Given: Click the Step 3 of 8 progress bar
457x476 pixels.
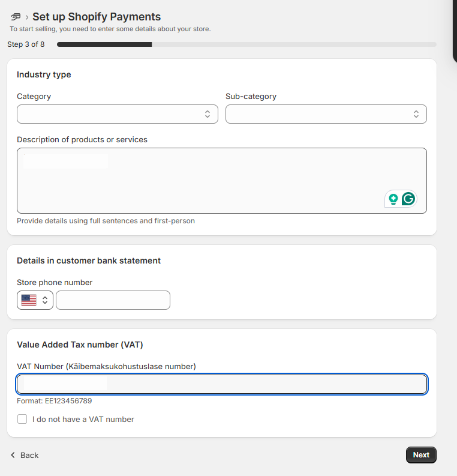Looking at the screenshot, I should 246,44.
